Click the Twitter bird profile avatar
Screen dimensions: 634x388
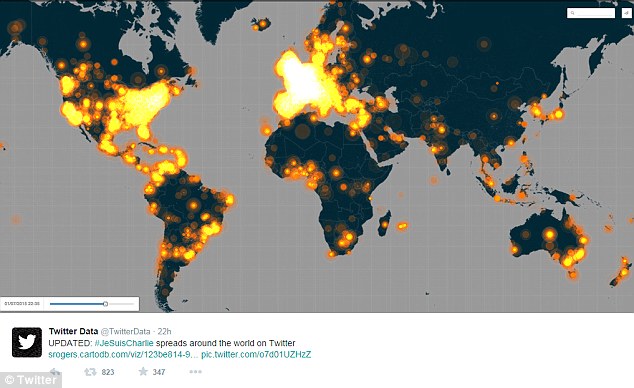coord(27,342)
